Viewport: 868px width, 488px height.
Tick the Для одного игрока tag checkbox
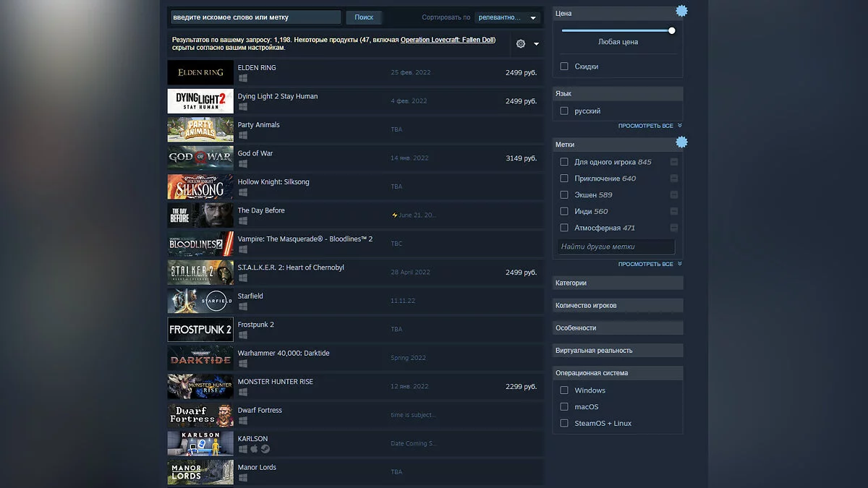click(x=564, y=162)
